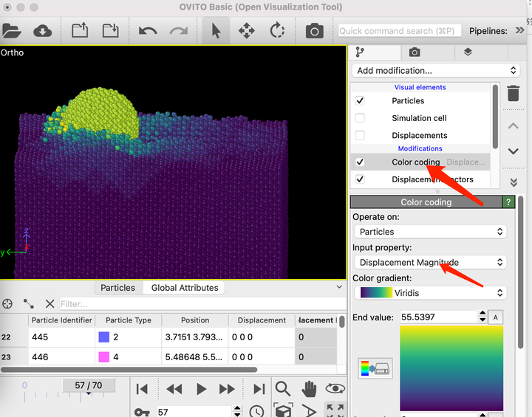Click the load remote file cloud icon
This screenshot has width=532, height=417.
(43, 31)
